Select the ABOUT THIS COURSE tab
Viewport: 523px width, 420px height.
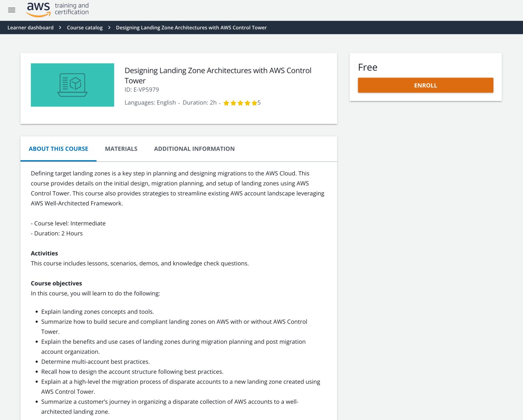coord(58,149)
